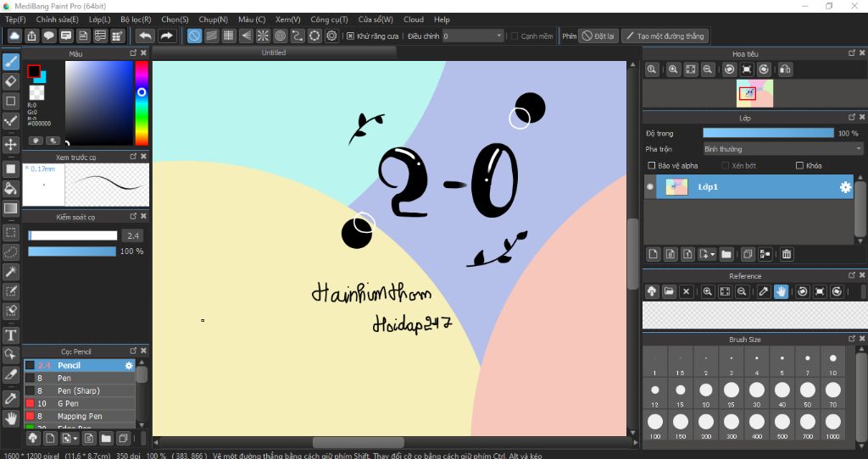Switch to Untitled document tab

274,53
